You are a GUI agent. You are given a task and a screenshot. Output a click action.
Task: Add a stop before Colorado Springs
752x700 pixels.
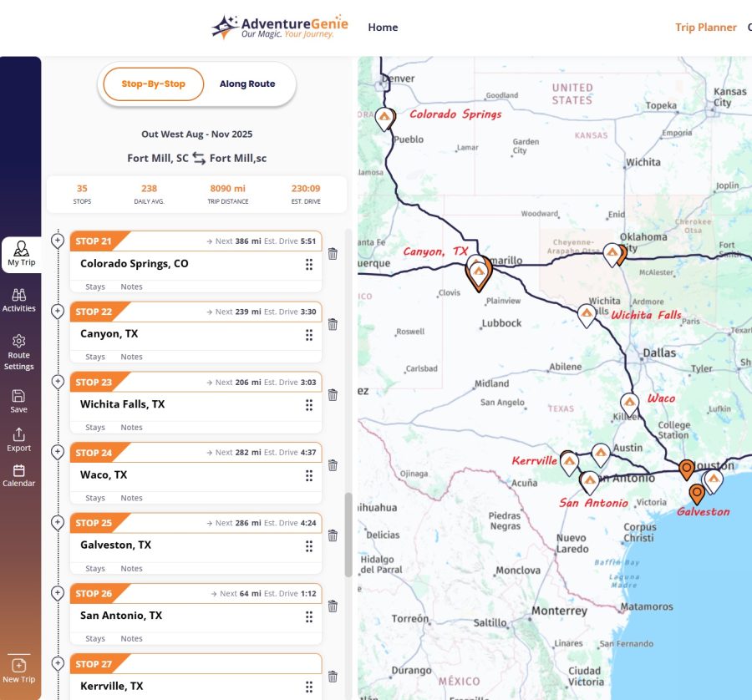click(x=58, y=241)
